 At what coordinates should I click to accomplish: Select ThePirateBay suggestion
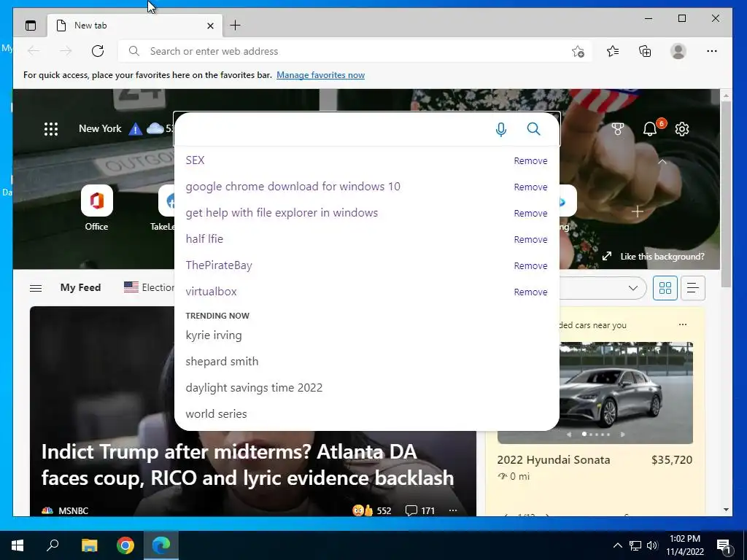point(219,265)
